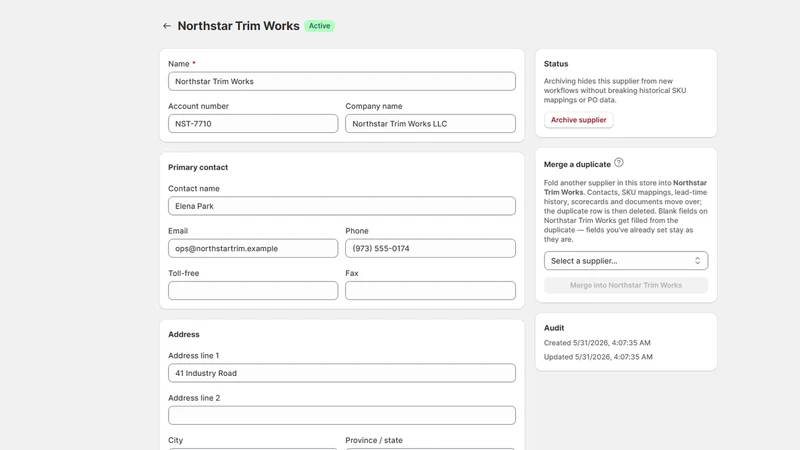The image size is (800, 450).
Task: Edit the Email field
Action: tap(253, 248)
